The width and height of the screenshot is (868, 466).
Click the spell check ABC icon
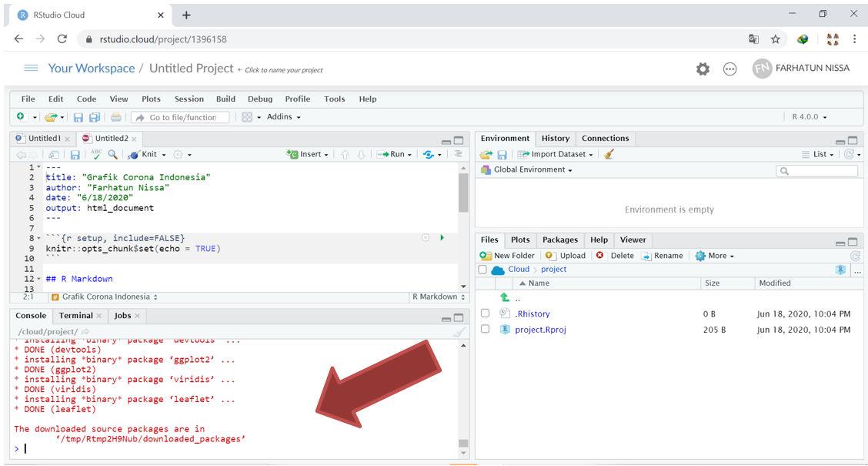96,154
